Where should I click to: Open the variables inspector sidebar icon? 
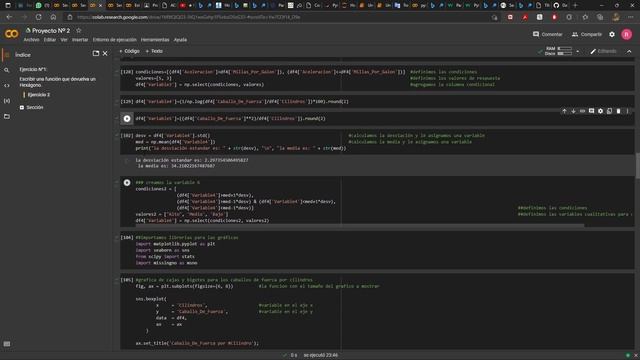point(7,101)
